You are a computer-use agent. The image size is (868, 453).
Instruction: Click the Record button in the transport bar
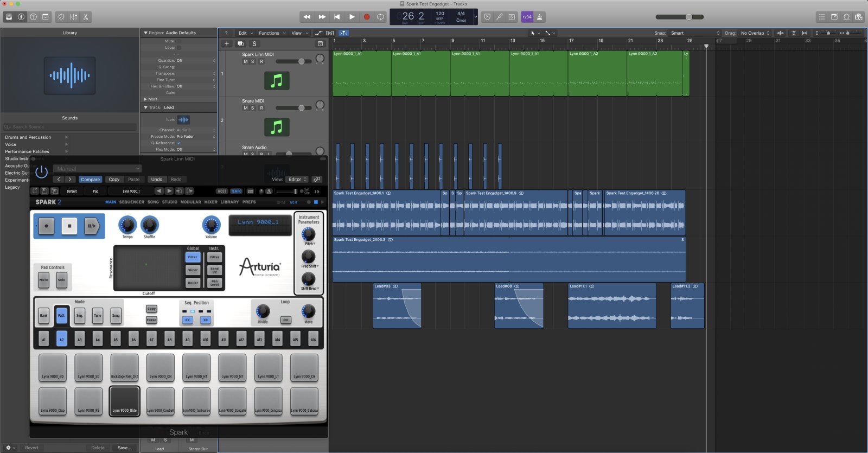tap(366, 17)
